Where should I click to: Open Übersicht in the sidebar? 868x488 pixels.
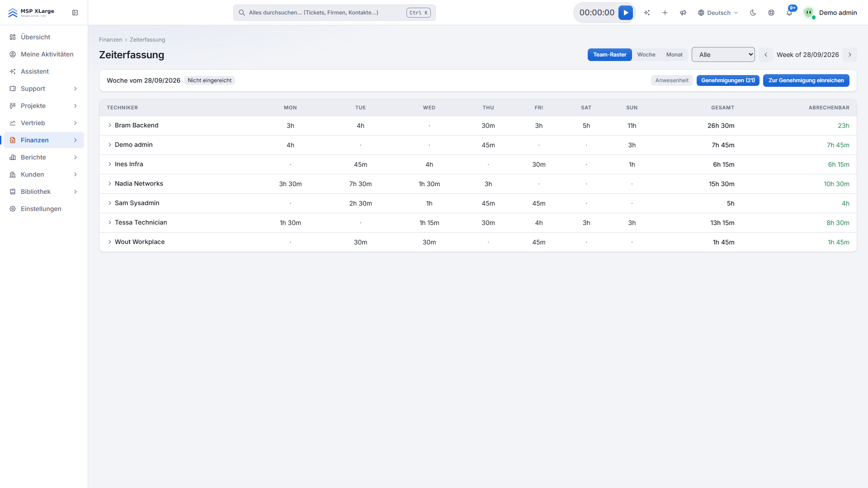click(x=44, y=37)
